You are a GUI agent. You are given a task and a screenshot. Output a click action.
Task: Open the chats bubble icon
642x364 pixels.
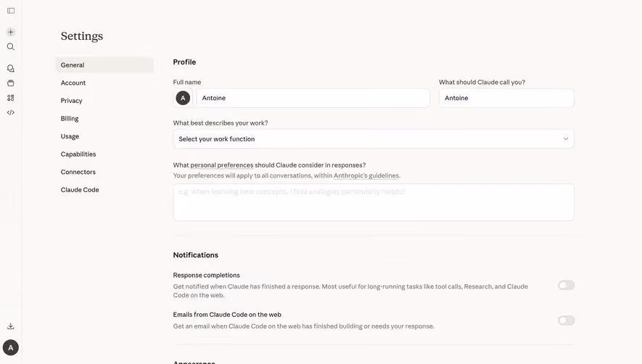[11, 68]
